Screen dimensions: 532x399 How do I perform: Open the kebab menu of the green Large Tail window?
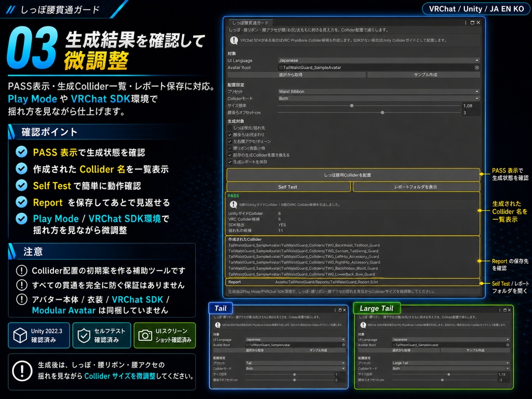(x=500, y=310)
